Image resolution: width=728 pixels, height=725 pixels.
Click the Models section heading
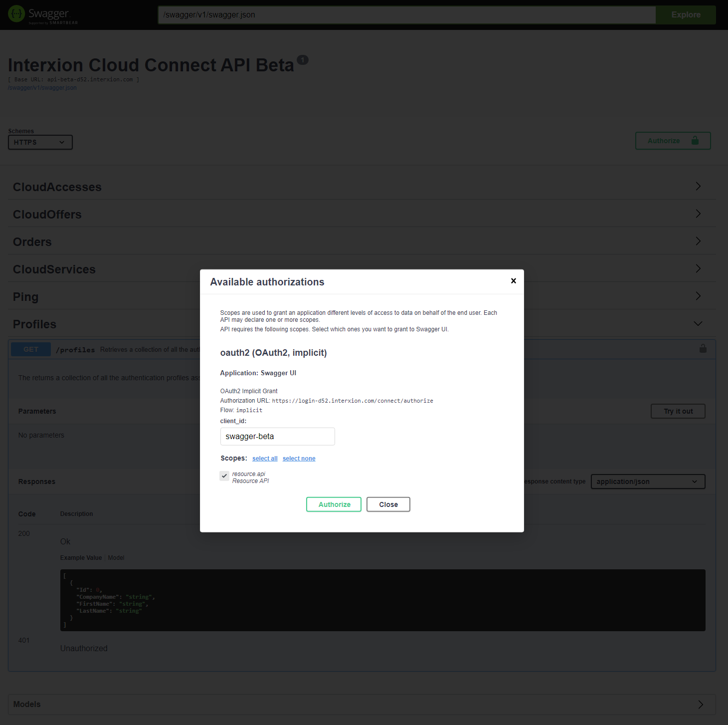click(27, 705)
